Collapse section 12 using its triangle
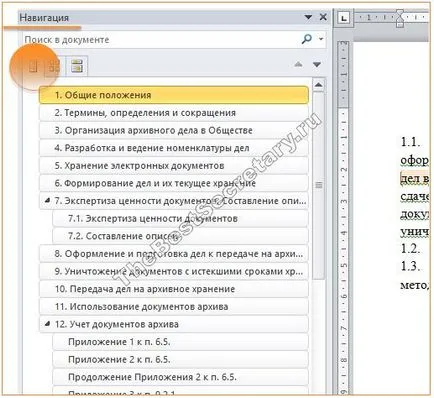 pyautogui.click(x=47, y=323)
